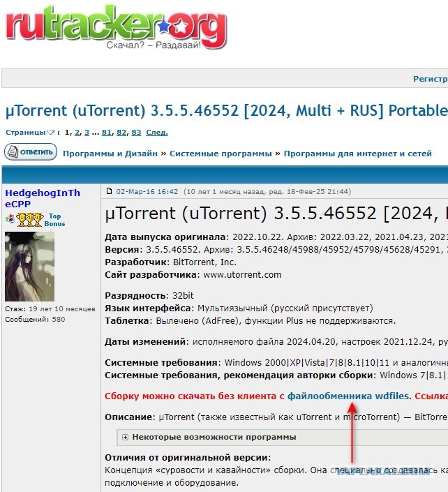Select the 'Дата выпуска оригинала' line
Screen dimensions: 448x492
(276, 237)
